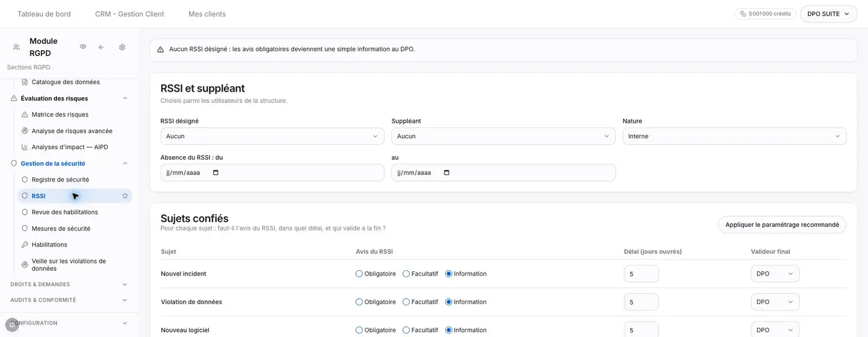Click the Gestion de la sécurité shield icon
Image resolution: width=868 pixels, height=337 pixels.
click(x=14, y=164)
